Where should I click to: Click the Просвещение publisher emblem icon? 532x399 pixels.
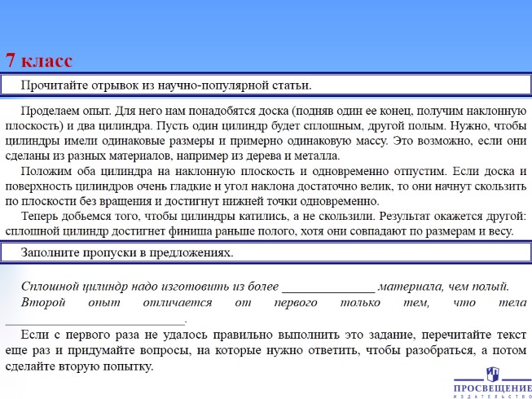(x=492, y=372)
